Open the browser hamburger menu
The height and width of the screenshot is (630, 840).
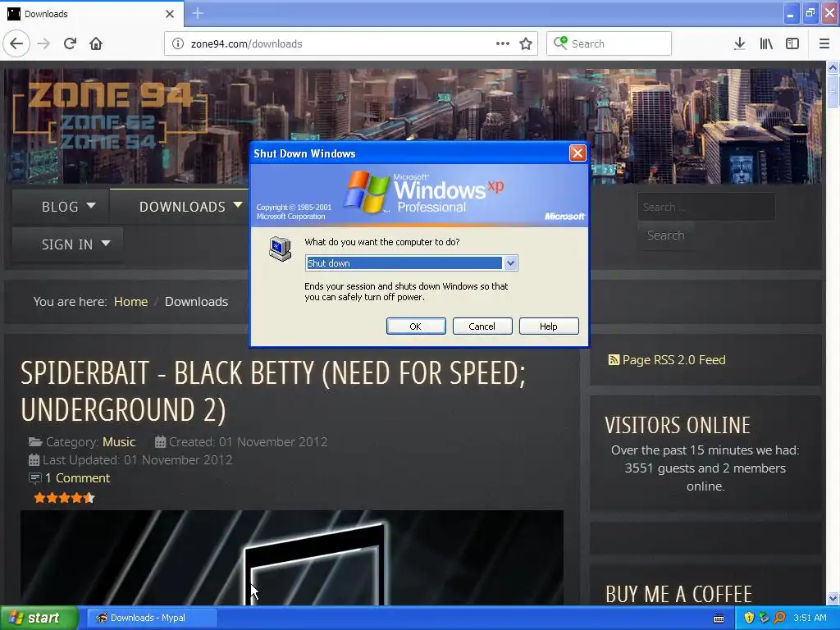tap(824, 43)
